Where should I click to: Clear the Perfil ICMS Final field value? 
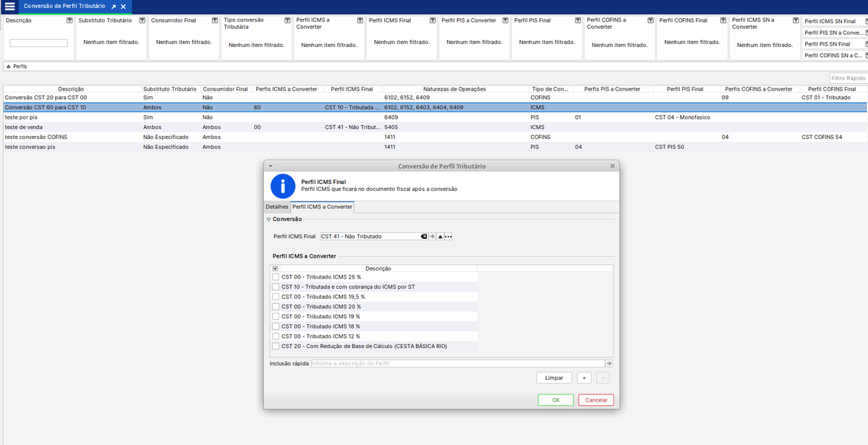424,237
